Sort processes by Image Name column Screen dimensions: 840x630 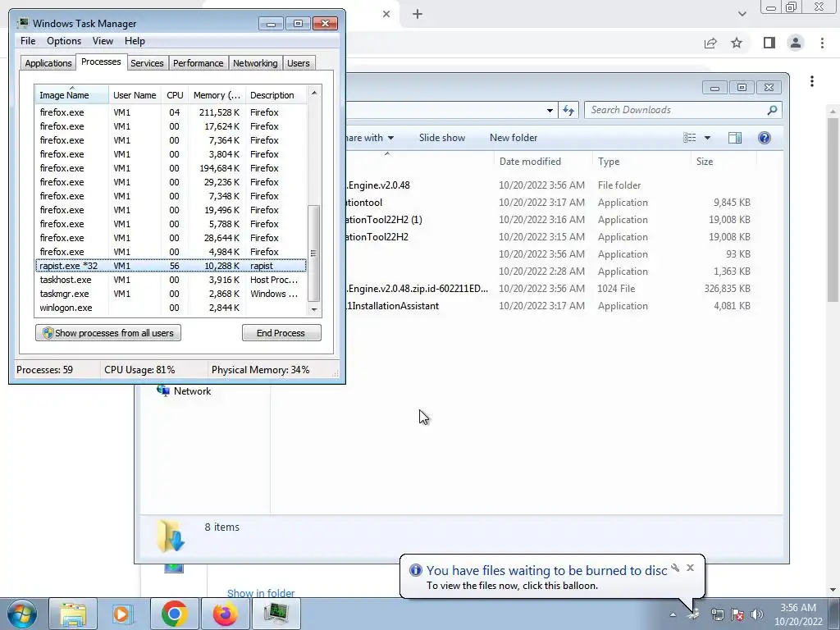click(x=71, y=95)
